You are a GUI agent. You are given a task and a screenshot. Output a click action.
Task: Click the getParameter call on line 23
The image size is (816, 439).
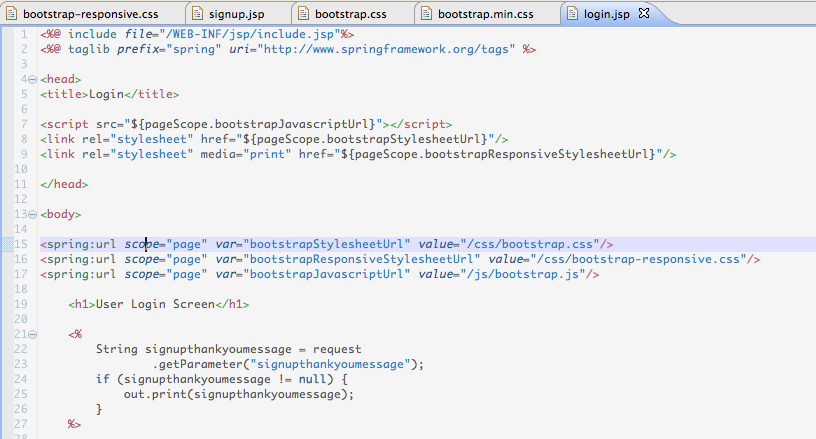pos(288,364)
